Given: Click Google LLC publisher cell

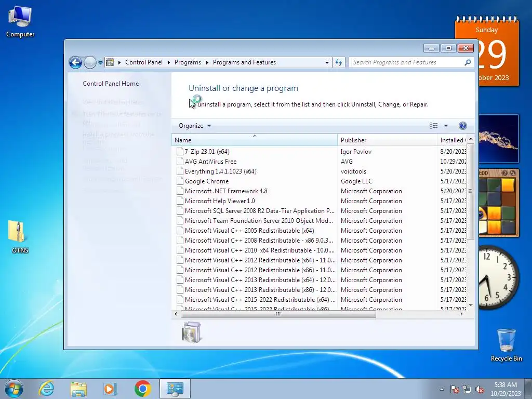Looking at the screenshot, I should coord(356,181).
